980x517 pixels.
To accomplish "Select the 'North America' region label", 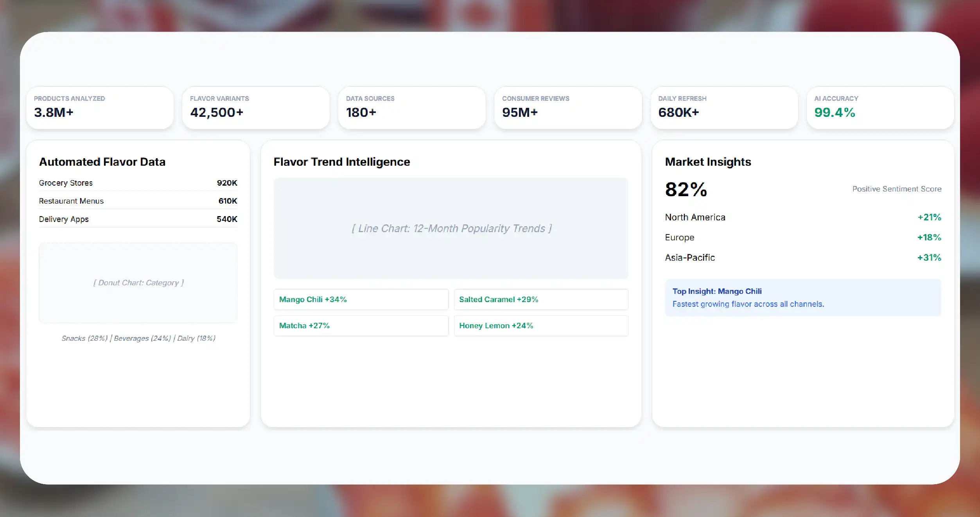I will pyautogui.click(x=695, y=217).
